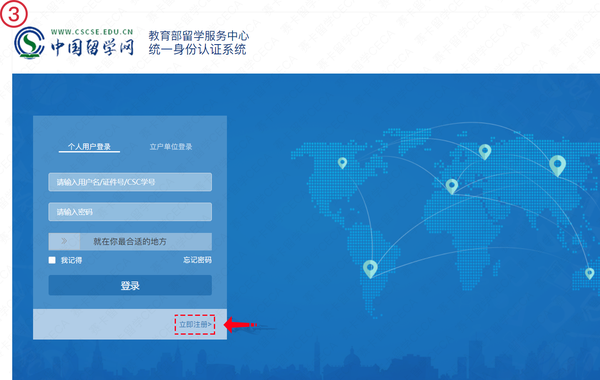Switch to 个人用户登录 tab
Image resolution: width=600 pixels, height=380 pixels.
(89, 147)
